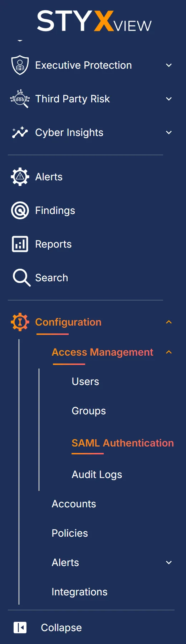Click the Findings target icon

point(20,210)
